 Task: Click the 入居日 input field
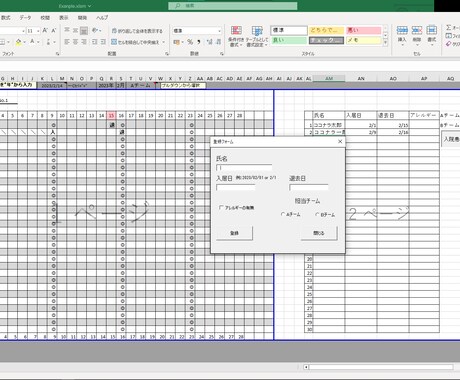click(236, 187)
